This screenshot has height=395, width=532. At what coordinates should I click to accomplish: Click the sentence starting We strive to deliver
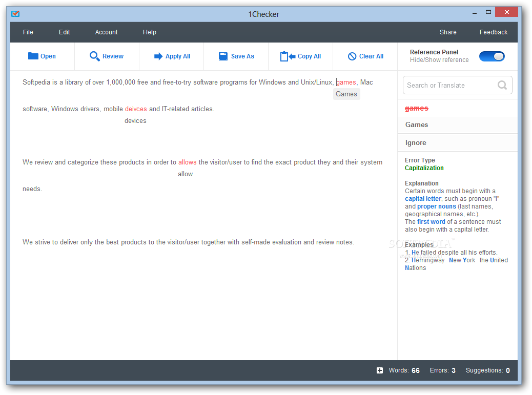coord(188,242)
